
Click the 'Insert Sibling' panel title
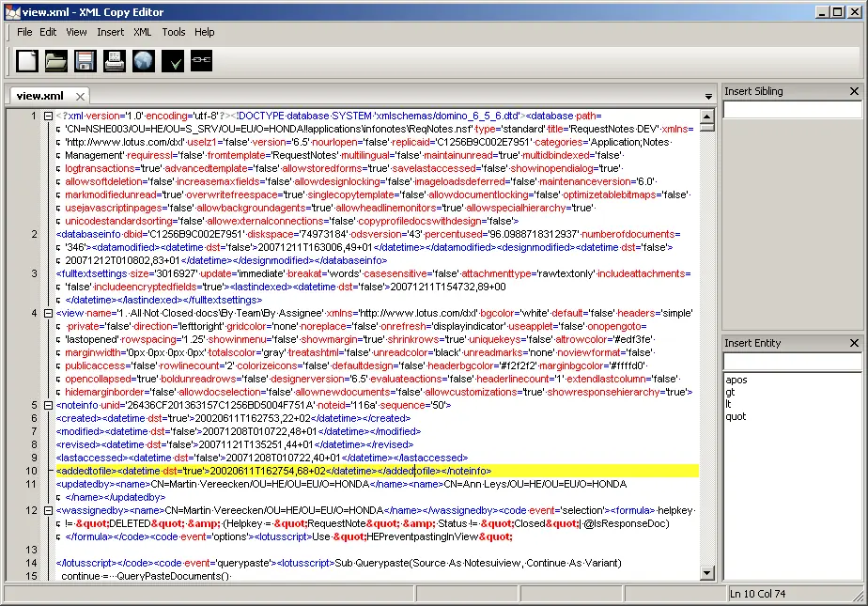[753, 91]
